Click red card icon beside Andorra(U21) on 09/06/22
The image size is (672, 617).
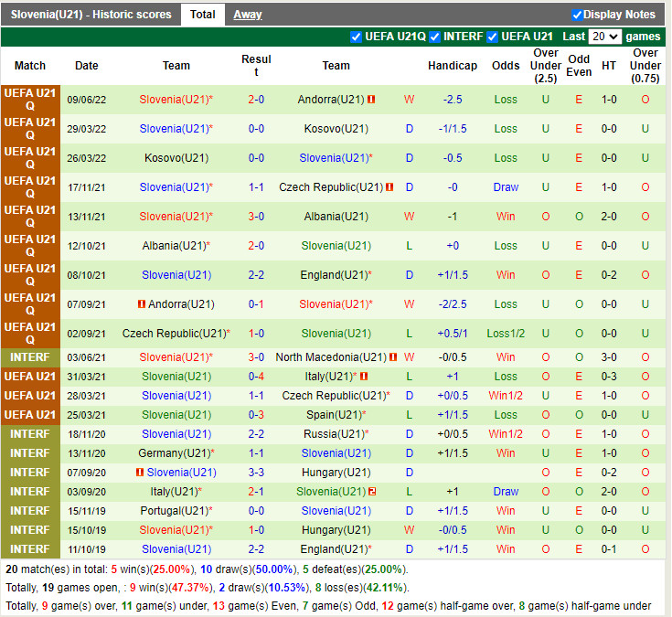pyautogui.click(x=371, y=100)
